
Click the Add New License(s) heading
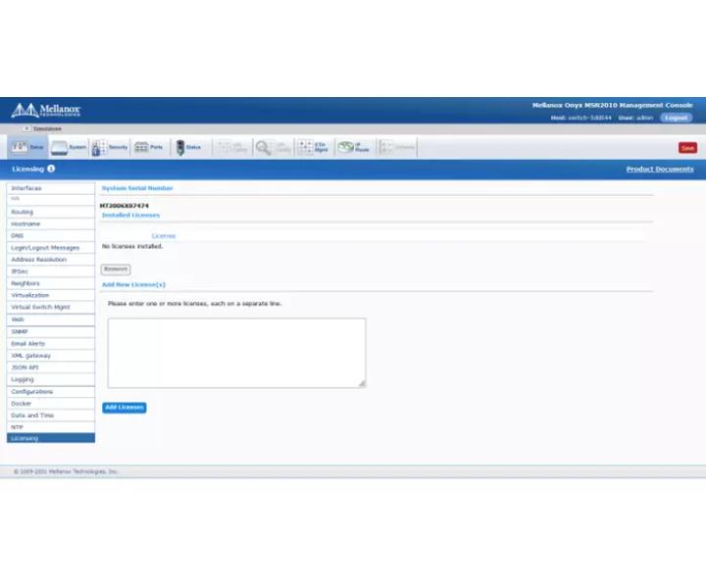point(133,285)
